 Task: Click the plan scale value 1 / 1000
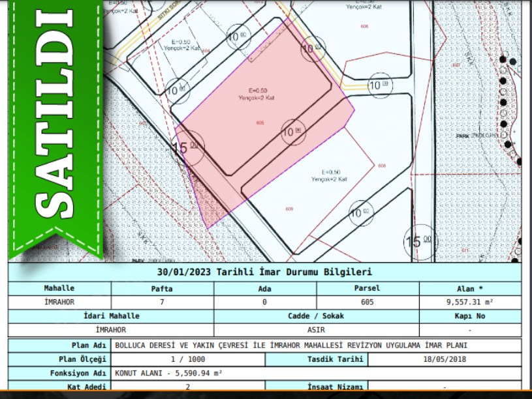pos(188,359)
